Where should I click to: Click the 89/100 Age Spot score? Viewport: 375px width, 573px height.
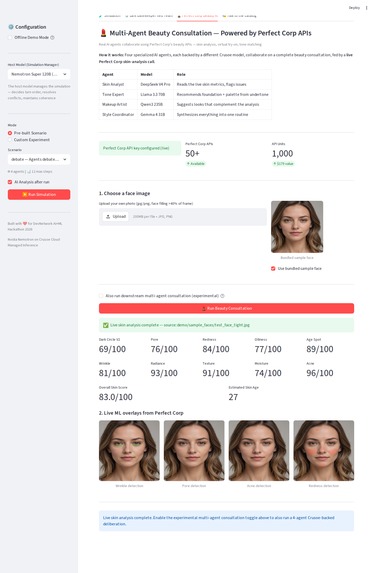click(320, 349)
